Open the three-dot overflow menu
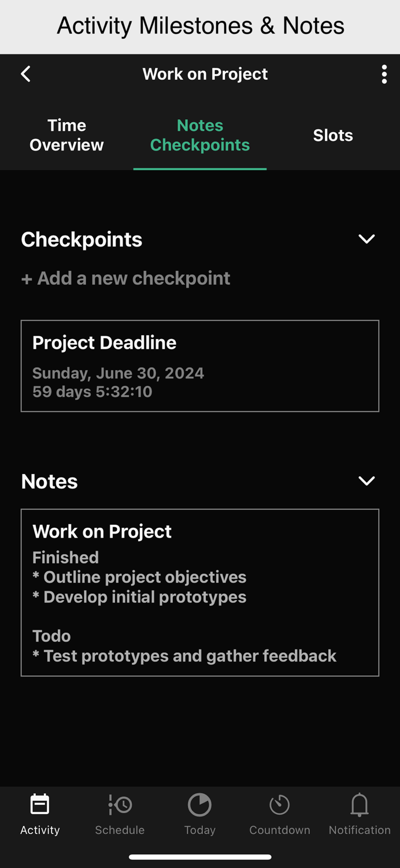The width and height of the screenshot is (400, 868). 384,74
